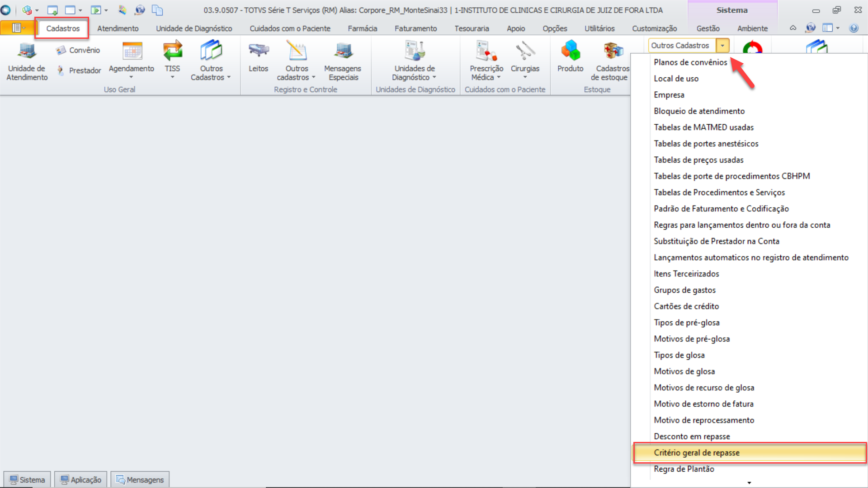Click the copy documents icon in quick access bar
The image size is (868, 488).
coord(157,10)
